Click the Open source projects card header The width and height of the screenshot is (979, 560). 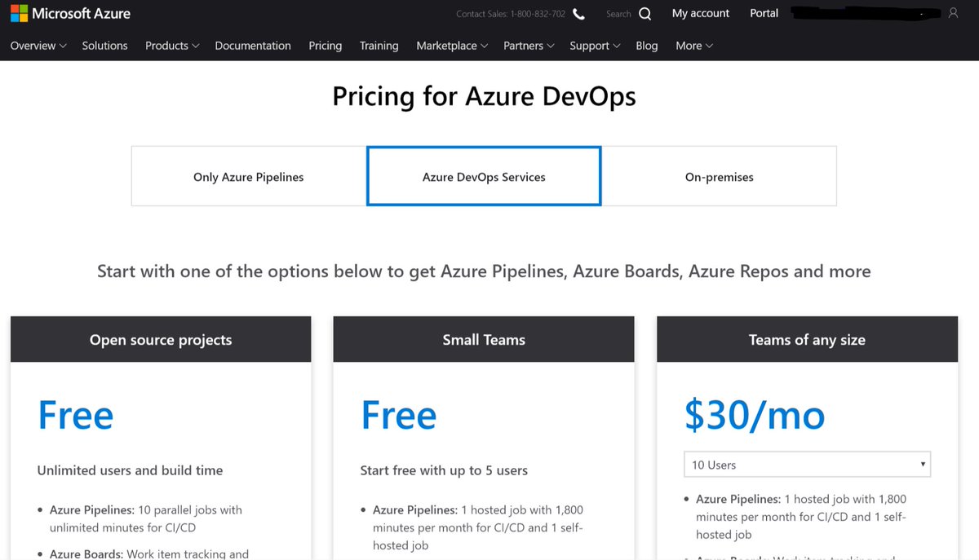[161, 339]
